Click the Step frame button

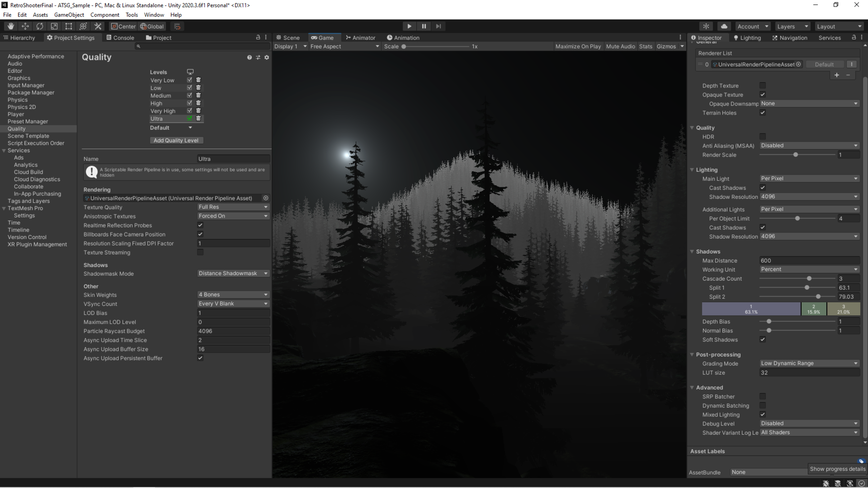tap(439, 26)
